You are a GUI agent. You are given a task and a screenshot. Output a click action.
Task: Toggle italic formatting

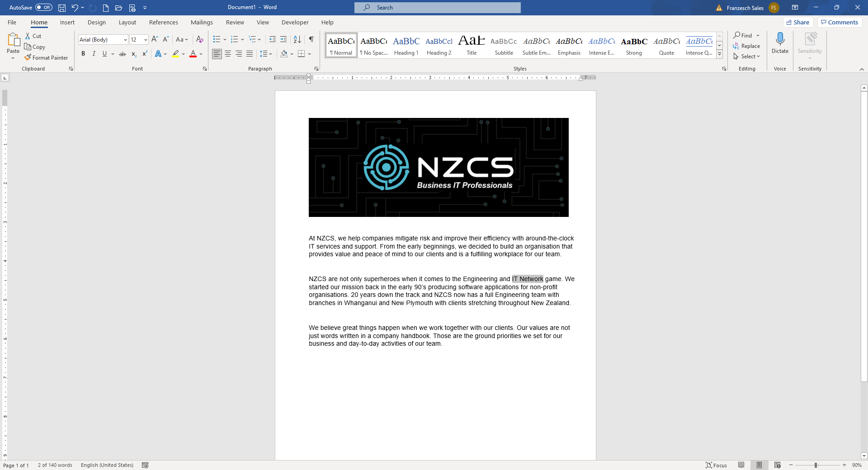(94, 54)
